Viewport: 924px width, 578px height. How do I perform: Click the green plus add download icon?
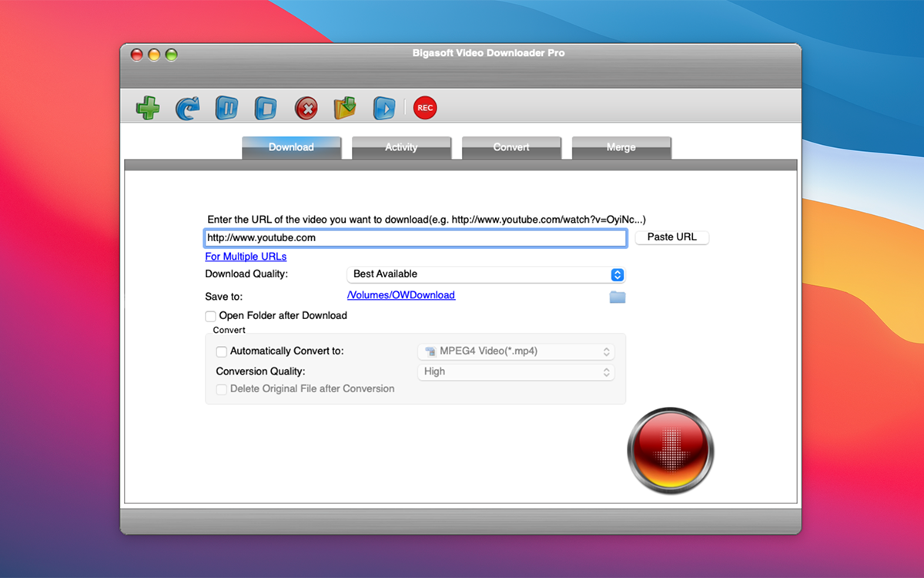pyautogui.click(x=148, y=108)
